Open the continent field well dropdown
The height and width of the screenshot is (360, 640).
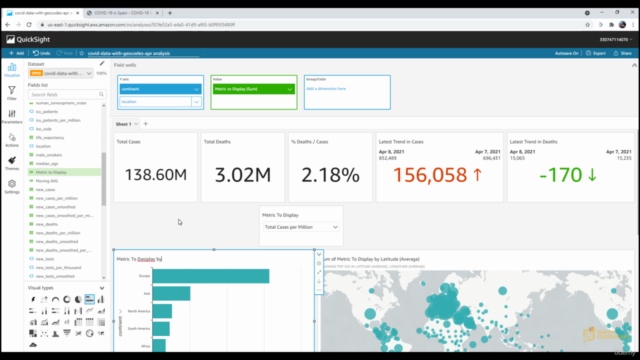[x=196, y=89]
